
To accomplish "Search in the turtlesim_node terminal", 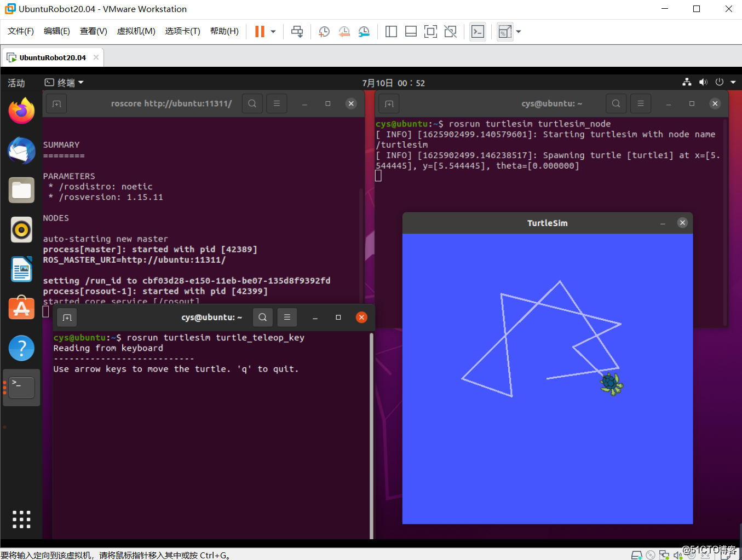I will point(616,103).
